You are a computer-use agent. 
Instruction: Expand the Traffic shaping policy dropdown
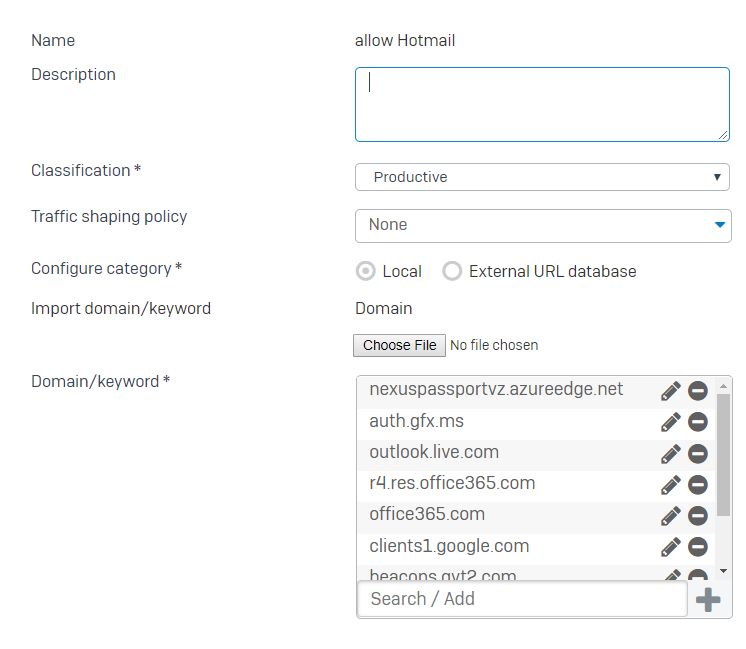pyautogui.click(x=542, y=225)
